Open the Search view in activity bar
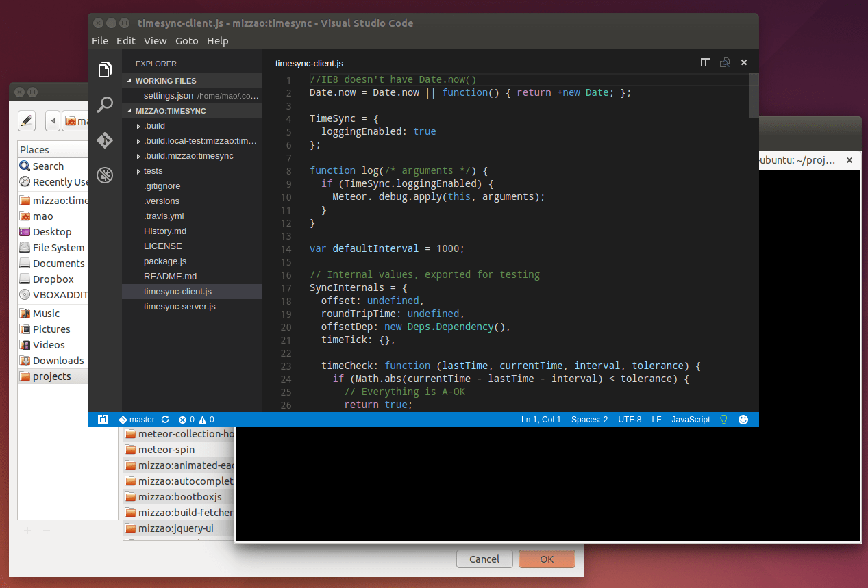 (x=105, y=105)
